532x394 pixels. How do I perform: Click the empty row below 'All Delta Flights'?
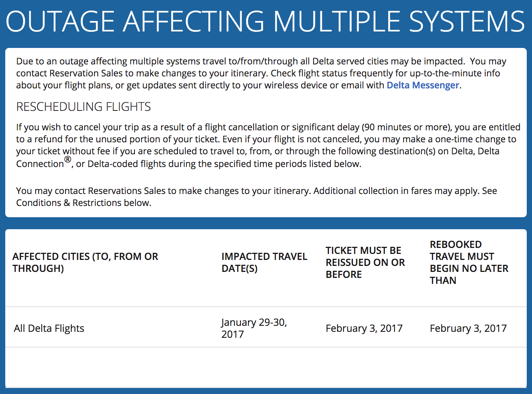click(265, 367)
